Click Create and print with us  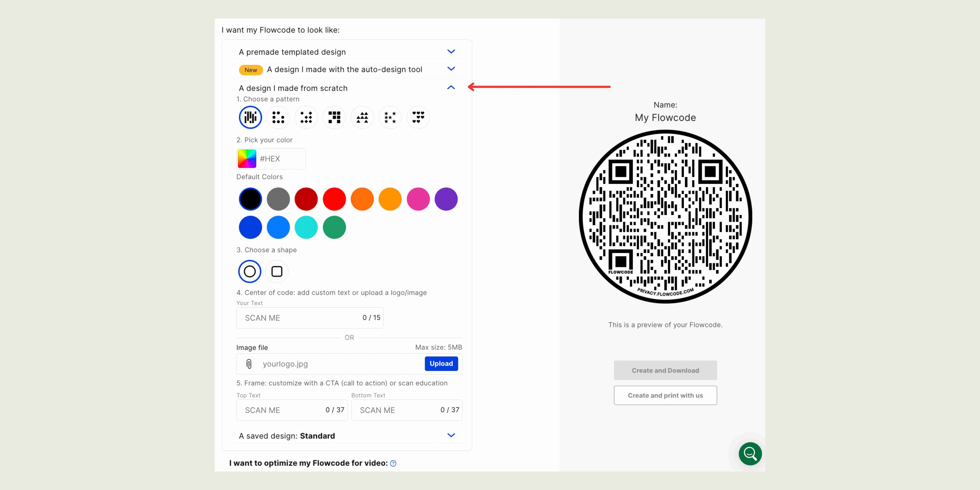tap(665, 395)
